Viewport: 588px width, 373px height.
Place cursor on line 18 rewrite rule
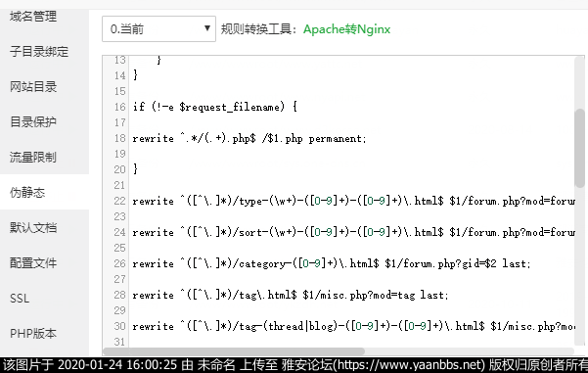[x=249, y=138]
